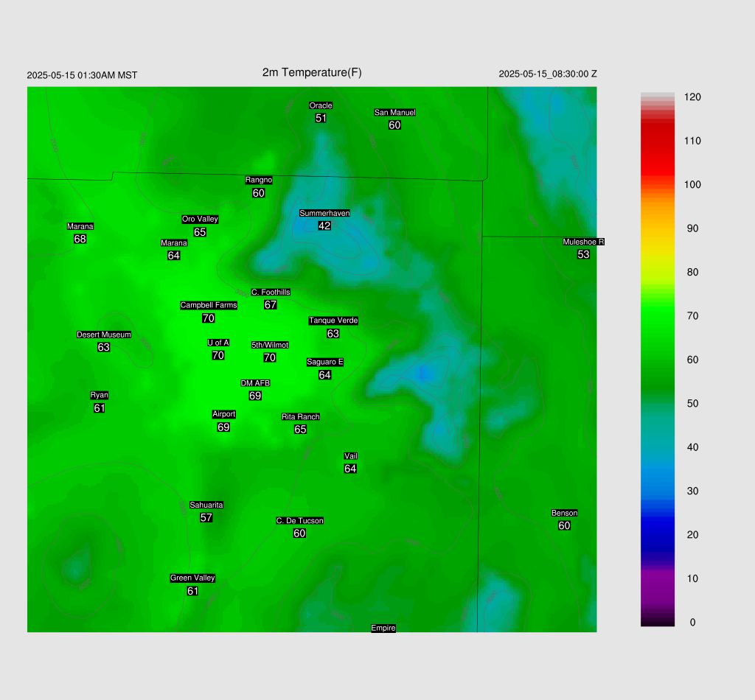Click the 60 reading under C. De Tucson
This screenshot has height=700, width=755.
(299, 533)
